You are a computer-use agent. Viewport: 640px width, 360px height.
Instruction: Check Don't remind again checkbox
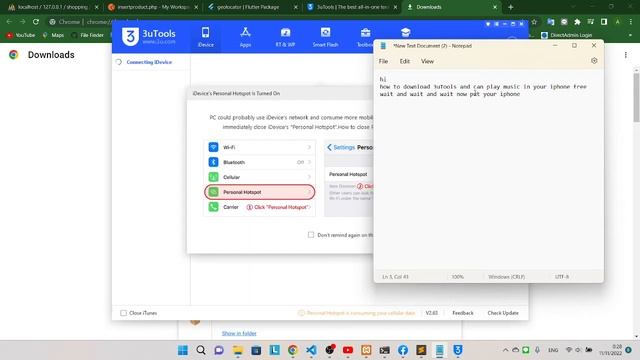click(311, 235)
